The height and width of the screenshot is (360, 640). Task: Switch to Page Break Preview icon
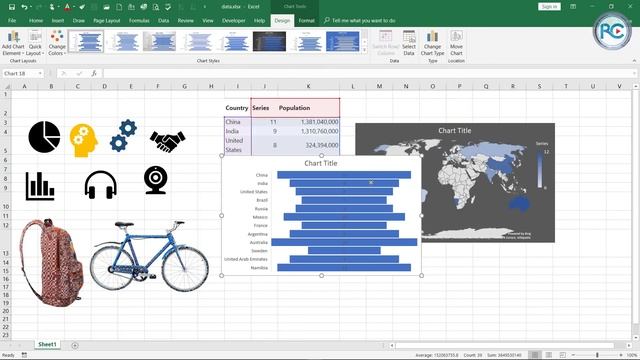[562, 355]
